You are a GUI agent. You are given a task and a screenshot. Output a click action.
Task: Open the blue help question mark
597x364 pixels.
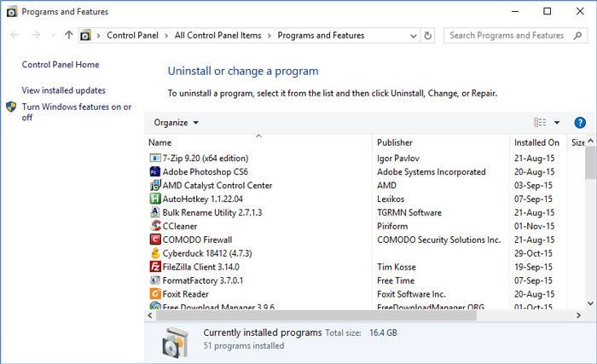[579, 123]
